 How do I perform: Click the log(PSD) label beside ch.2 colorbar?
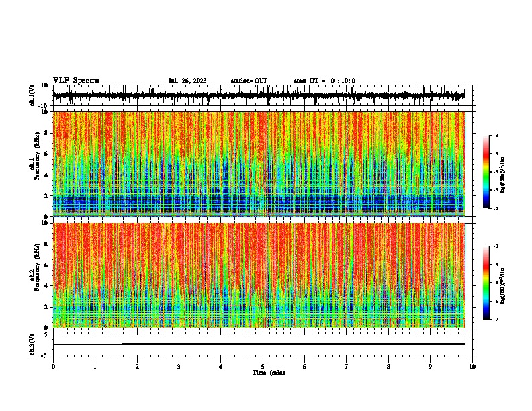pyautogui.click(x=502, y=285)
